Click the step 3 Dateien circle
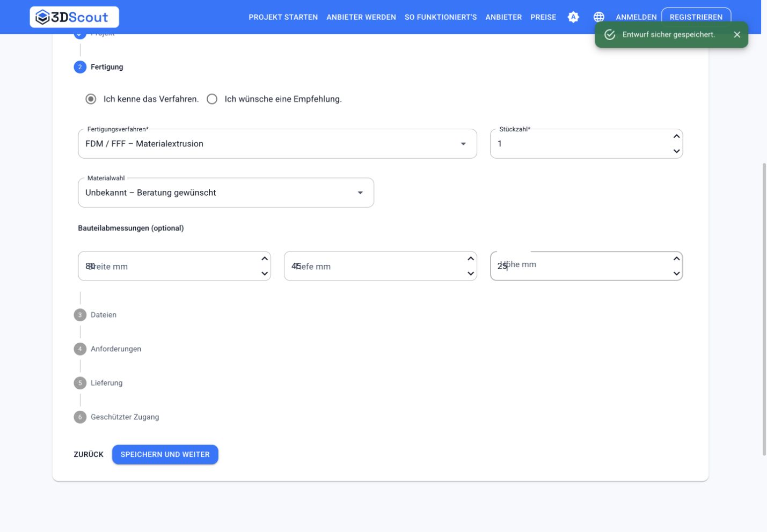 click(80, 315)
